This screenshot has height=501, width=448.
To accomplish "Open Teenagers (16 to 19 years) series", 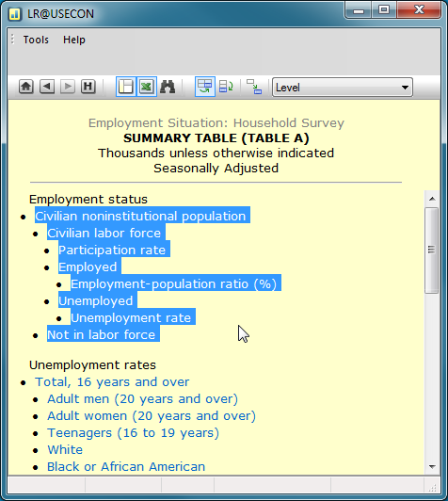I will [133, 433].
